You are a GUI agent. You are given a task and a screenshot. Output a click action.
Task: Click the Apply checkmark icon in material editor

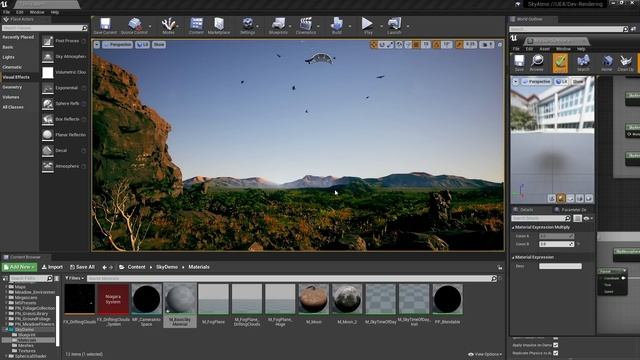tap(560, 63)
